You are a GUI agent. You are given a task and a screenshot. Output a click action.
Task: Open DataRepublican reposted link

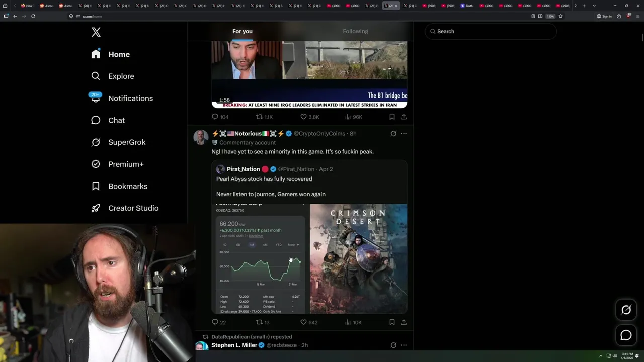pos(252,337)
